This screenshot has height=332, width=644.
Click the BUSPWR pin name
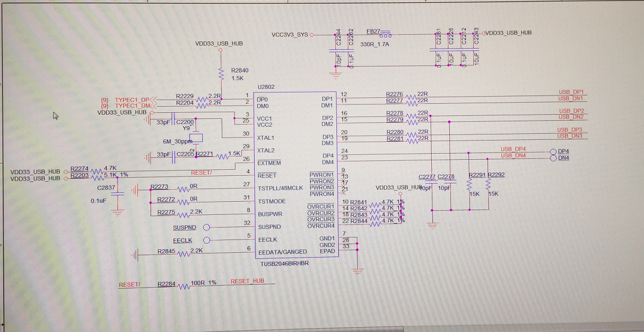pyautogui.click(x=270, y=214)
